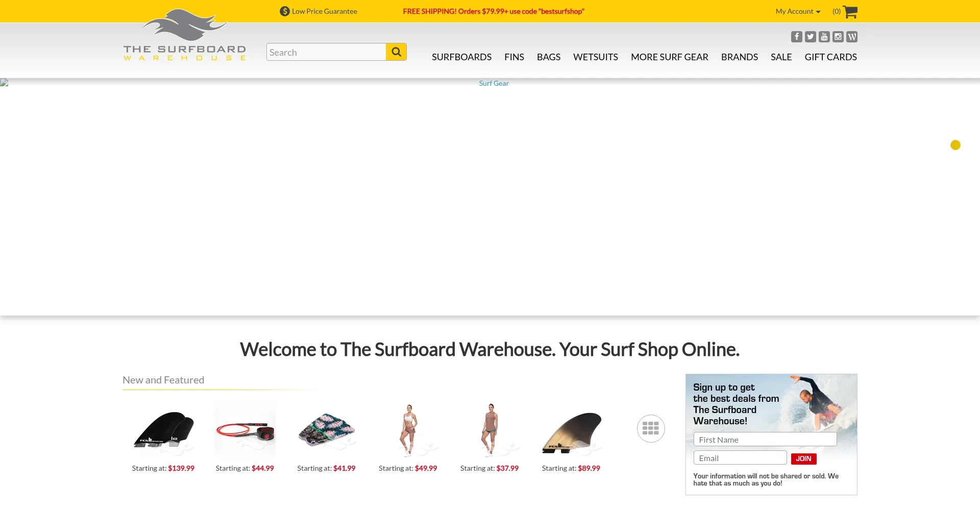Focus the Search input field

[326, 52]
